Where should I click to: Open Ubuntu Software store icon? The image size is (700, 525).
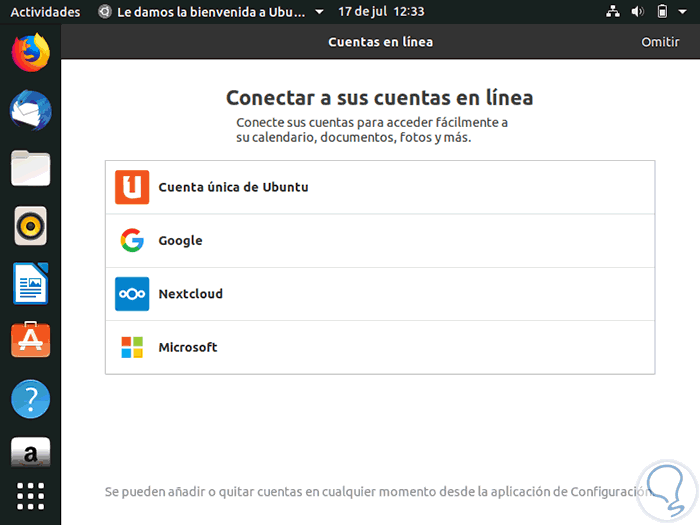pyautogui.click(x=30, y=340)
